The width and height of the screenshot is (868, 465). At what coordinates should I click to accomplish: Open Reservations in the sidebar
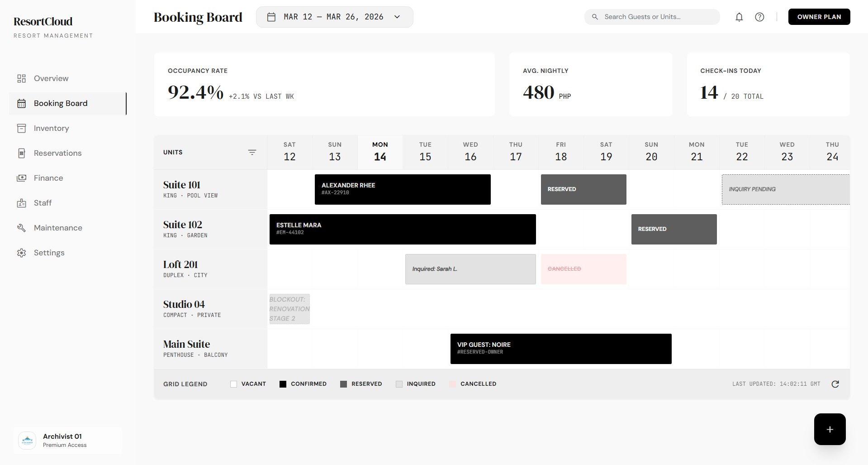point(57,153)
